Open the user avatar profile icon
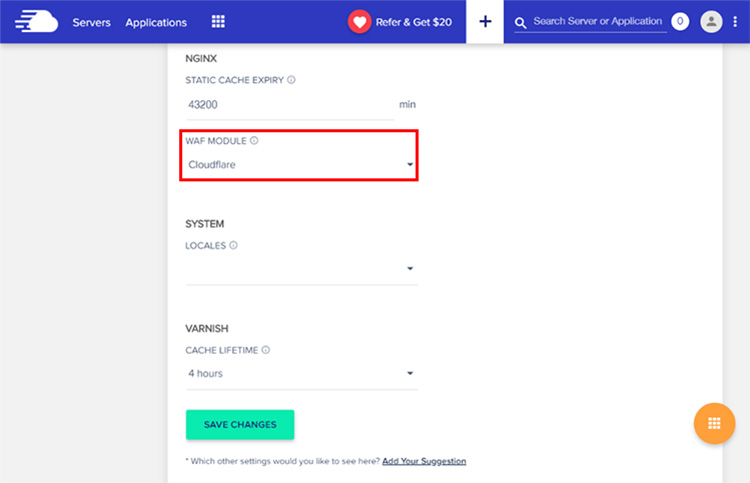 coord(711,22)
